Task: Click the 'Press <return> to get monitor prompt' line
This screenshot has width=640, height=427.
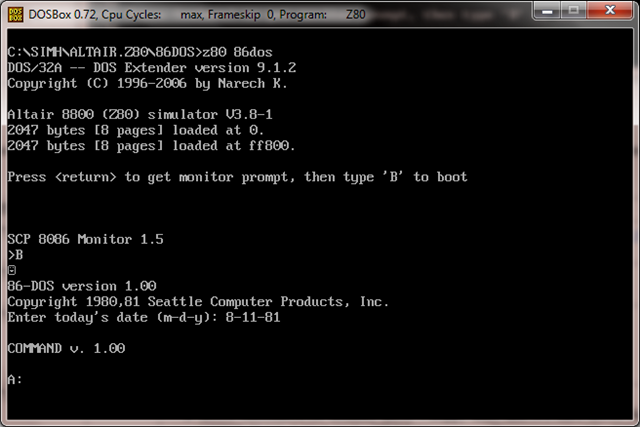Action: tap(237, 177)
